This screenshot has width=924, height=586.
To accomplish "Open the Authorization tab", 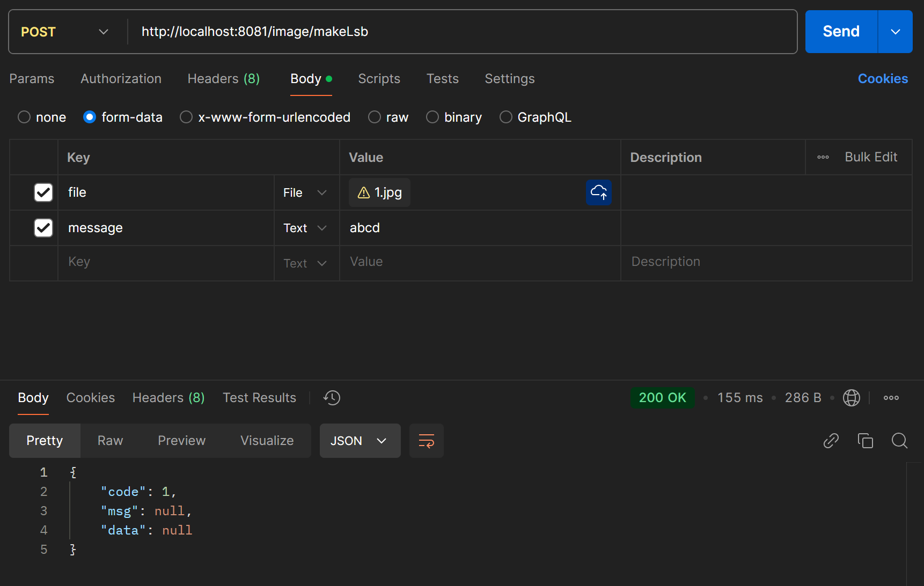I will [x=121, y=79].
